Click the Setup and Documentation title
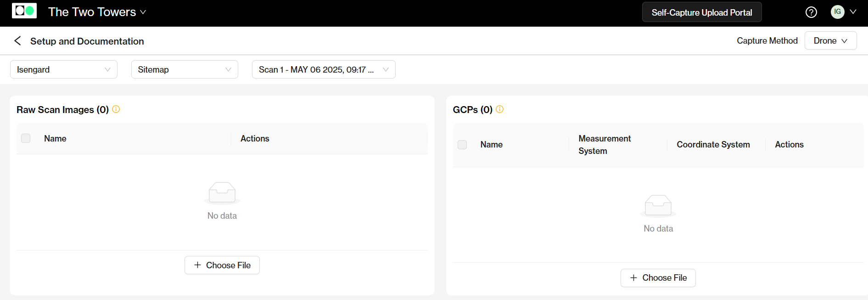 (87, 41)
